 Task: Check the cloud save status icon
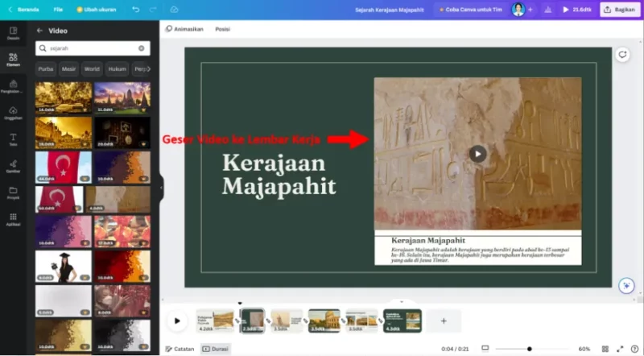(x=174, y=10)
